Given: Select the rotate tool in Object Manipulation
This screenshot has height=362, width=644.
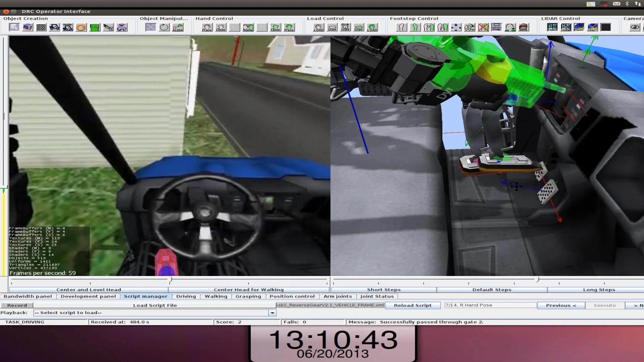Looking at the screenshot, I should (164, 27).
